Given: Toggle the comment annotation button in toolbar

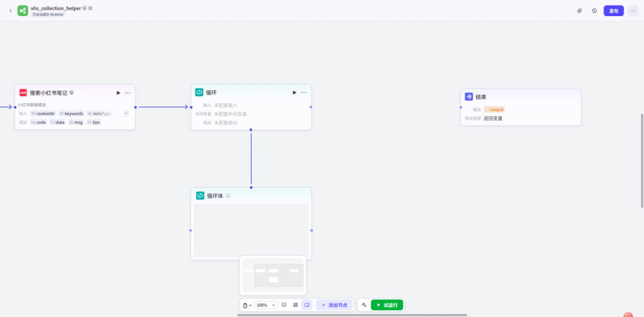Looking at the screenshot, I should tap(284, 305).
